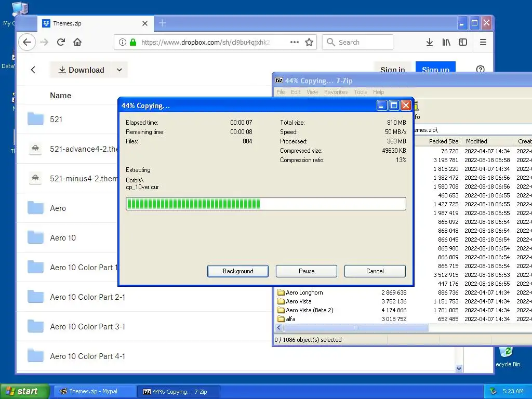Viewport: 532px width, 399px height.
Task: Bookmark this page with star icon
Action: [309, 42]
